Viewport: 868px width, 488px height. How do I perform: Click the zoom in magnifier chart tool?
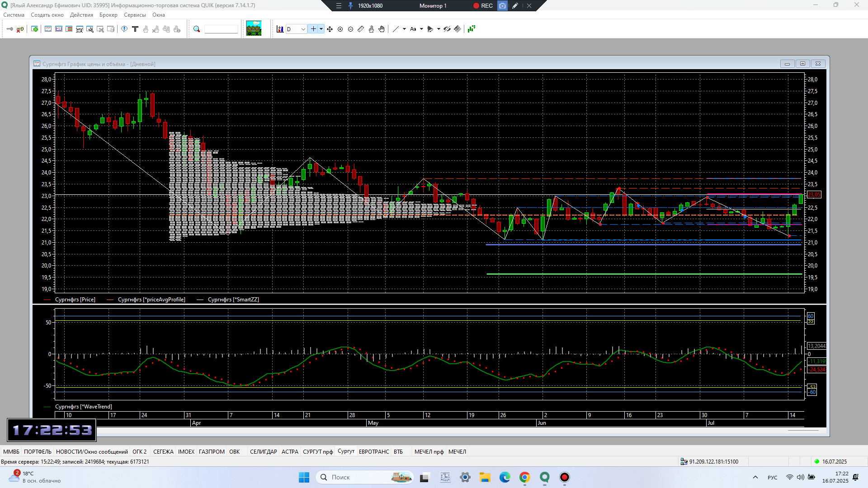coord(340,29)
